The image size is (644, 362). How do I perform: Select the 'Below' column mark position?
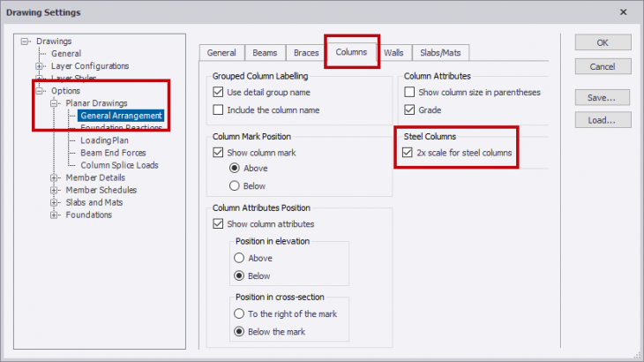coord(235,185)
